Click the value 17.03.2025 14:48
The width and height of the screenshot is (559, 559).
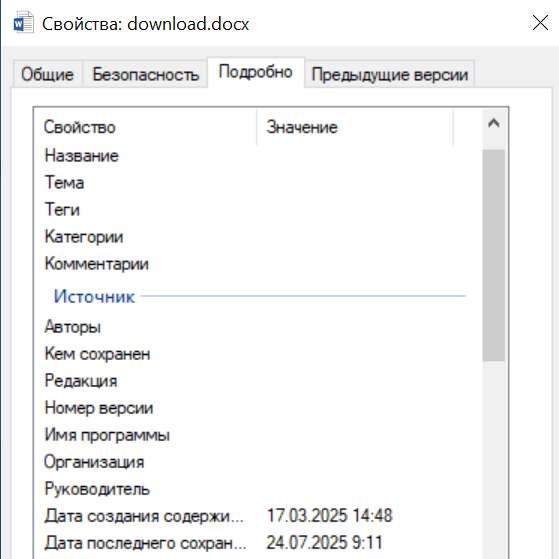coord(329,516)
